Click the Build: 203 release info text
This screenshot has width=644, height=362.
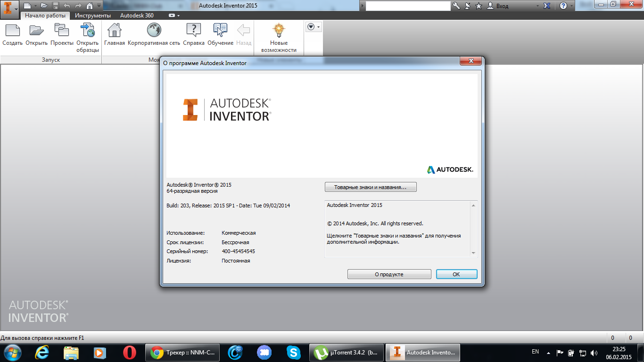pos(228,206)
